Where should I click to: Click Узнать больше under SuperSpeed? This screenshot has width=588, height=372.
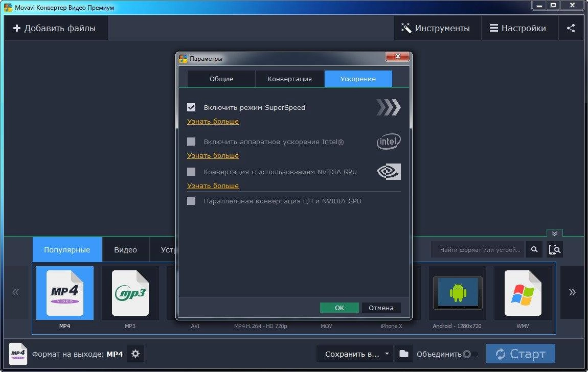(x=213, y=122)
